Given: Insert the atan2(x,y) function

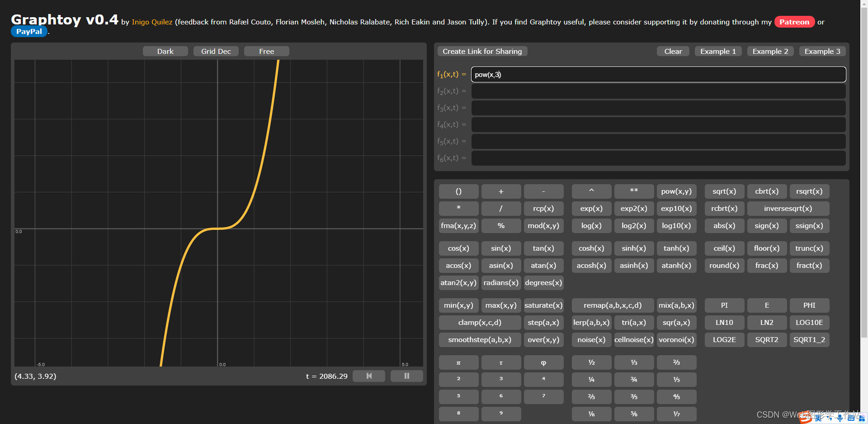Looking at the screenshot, I should click(x=458, y=283).
